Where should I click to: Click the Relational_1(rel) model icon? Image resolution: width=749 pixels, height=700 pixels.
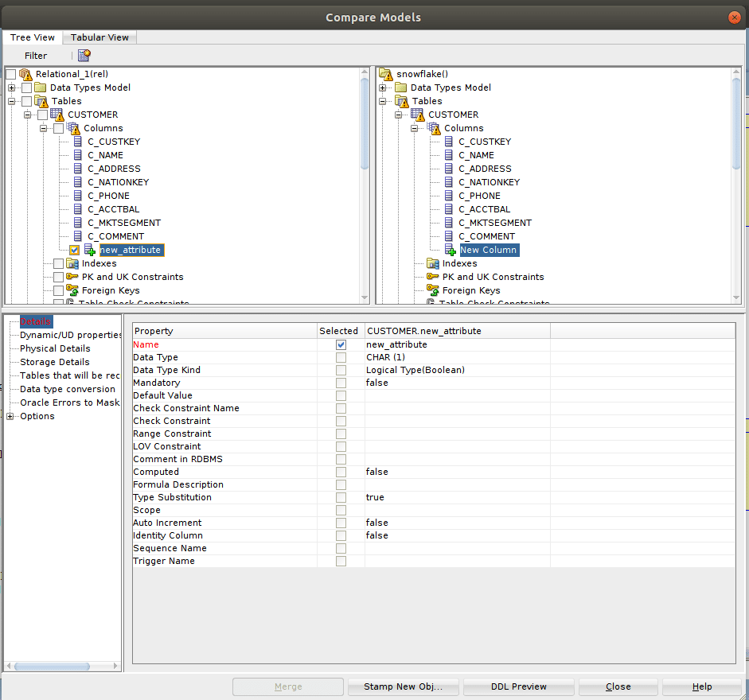(x=25, y=74)
